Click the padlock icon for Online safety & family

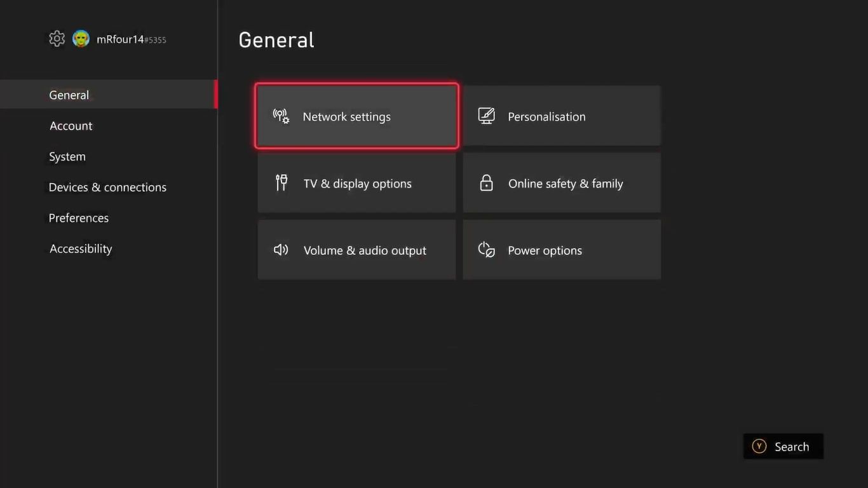[486, 182]
